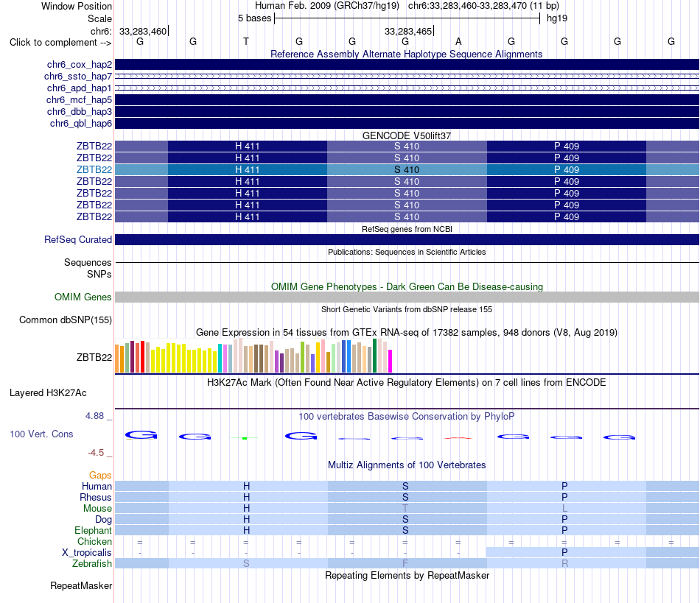Click codon S 410 in highlighted ZBTB22 row

pyautogui.click(x=407, y=169)
